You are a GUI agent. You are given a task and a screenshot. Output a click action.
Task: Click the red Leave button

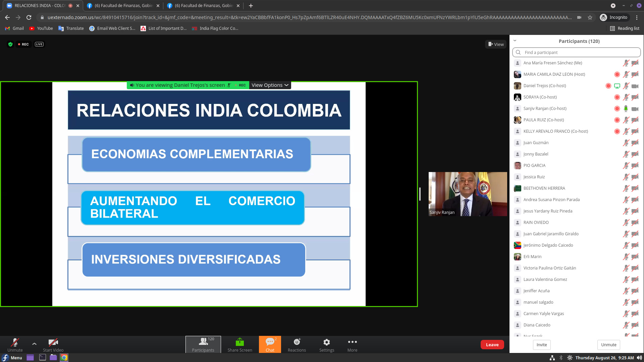(x=492, y=345)
